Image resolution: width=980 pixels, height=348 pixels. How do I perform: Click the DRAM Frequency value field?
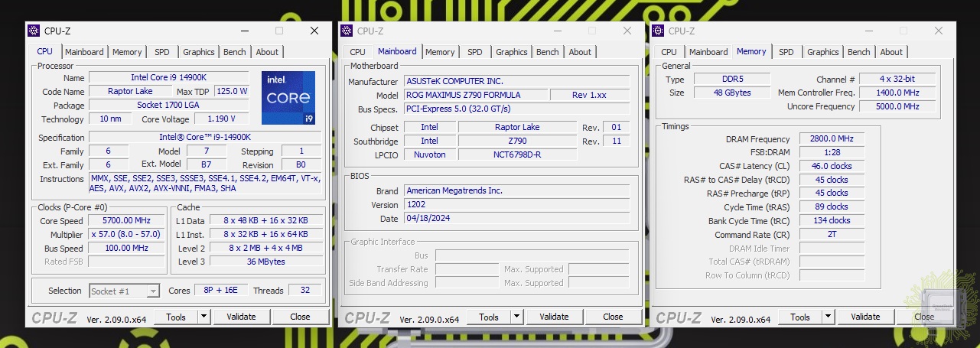[x=832, y=139]
